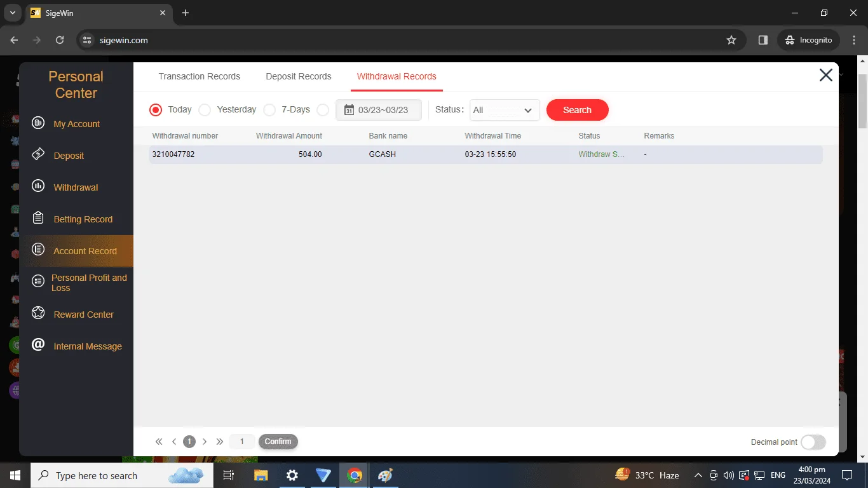Open Chrome's three-dot menu
Screen dimensions: 868x488
[853, 40]
